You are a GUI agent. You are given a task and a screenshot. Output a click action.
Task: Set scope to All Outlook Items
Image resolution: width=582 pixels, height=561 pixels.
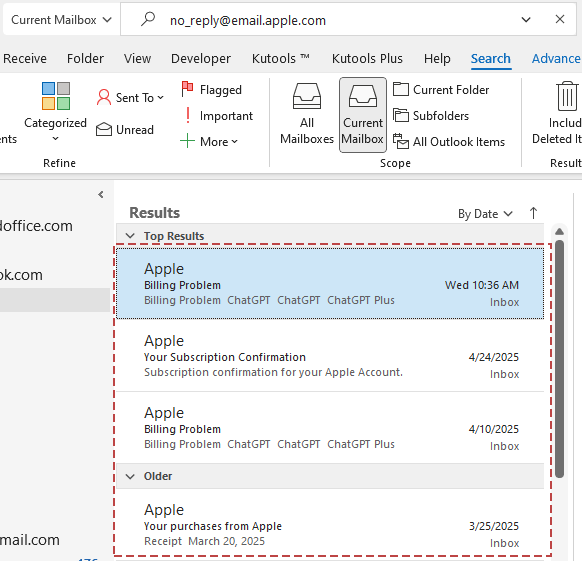click(x=449, y=141)
